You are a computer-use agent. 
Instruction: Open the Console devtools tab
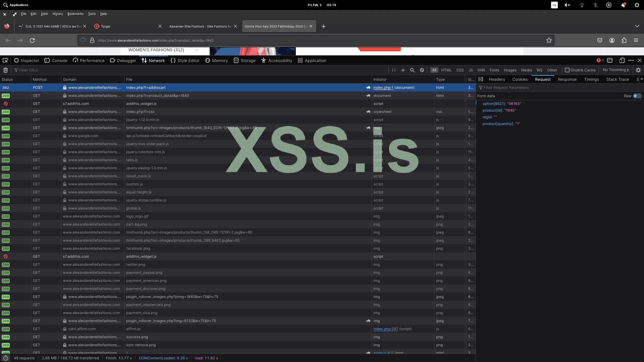[56, 61]
